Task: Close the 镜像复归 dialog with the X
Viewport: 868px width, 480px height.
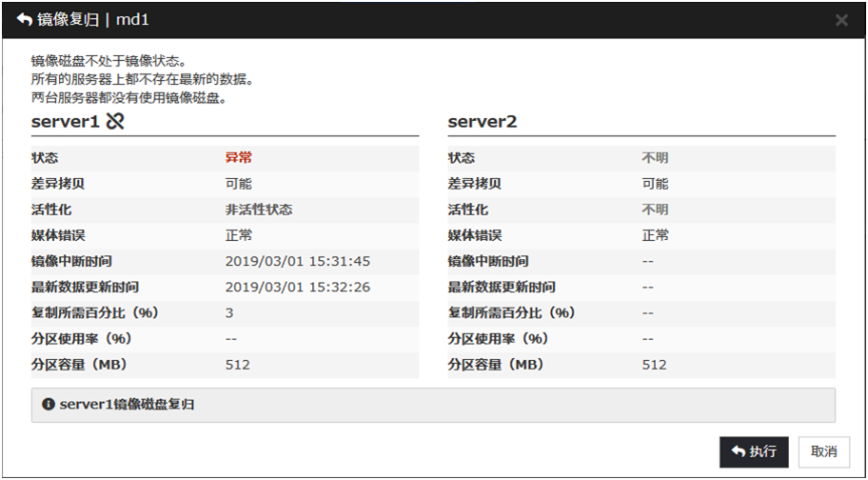Action: coord(841,20)
